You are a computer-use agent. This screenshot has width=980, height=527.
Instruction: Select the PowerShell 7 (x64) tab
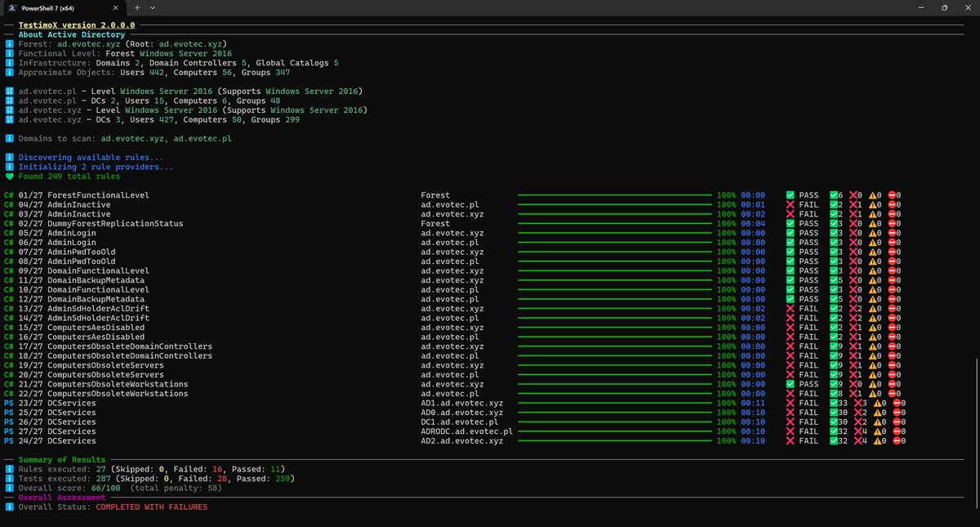pyautogui.click(x=64, y=7)
